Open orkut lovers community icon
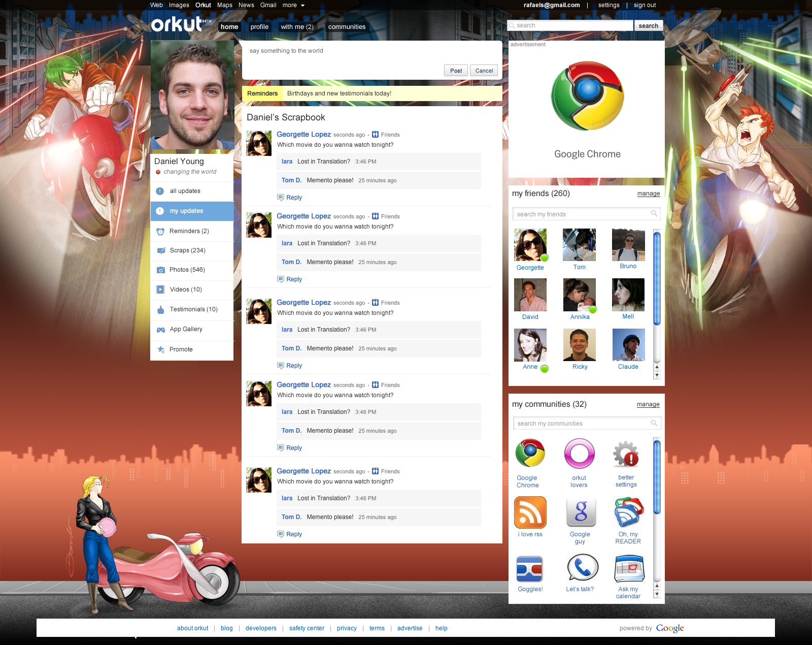The image size is (812, 645). point(580,454)
